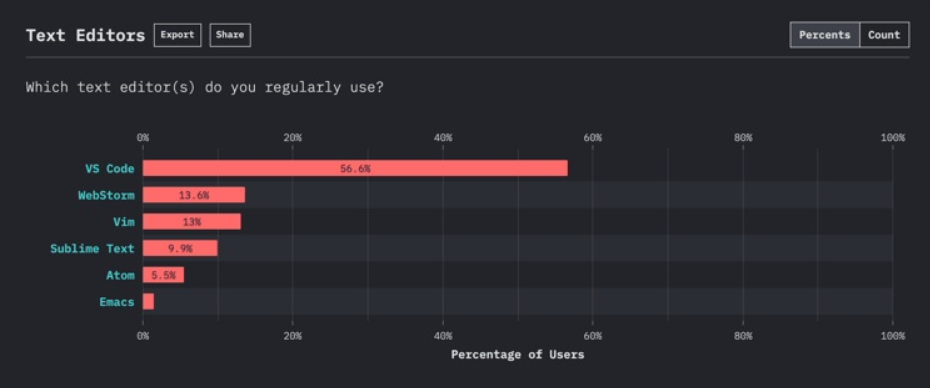The height and width of the screenshot is (388, 930).
Task: Click the top 100% axis label
Action: [893, 138]
